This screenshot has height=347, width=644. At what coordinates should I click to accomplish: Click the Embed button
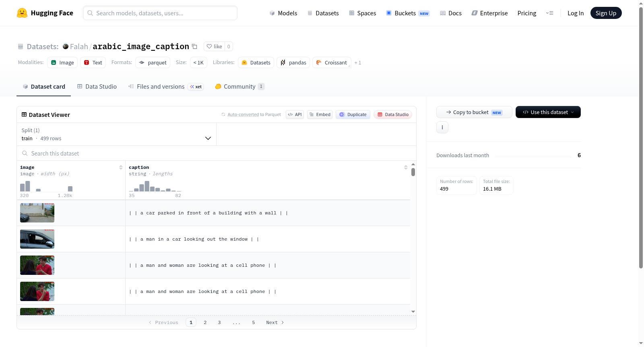coord(320,114)
